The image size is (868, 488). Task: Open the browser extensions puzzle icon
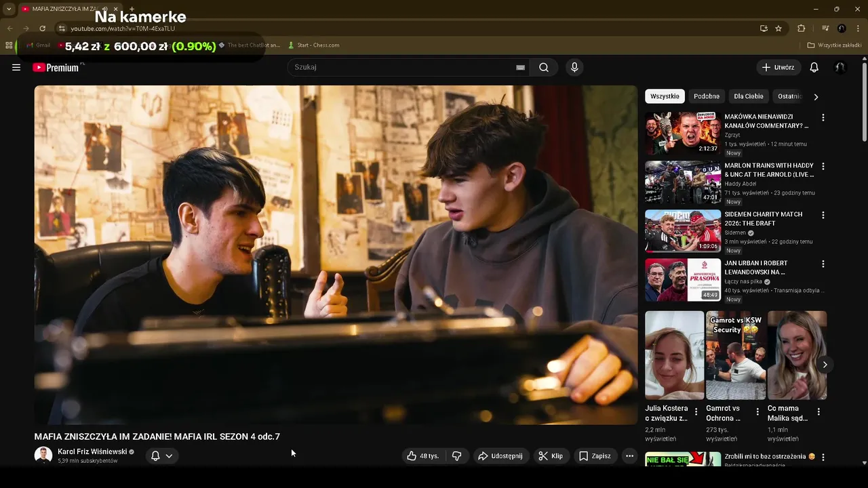coord(802,28)
